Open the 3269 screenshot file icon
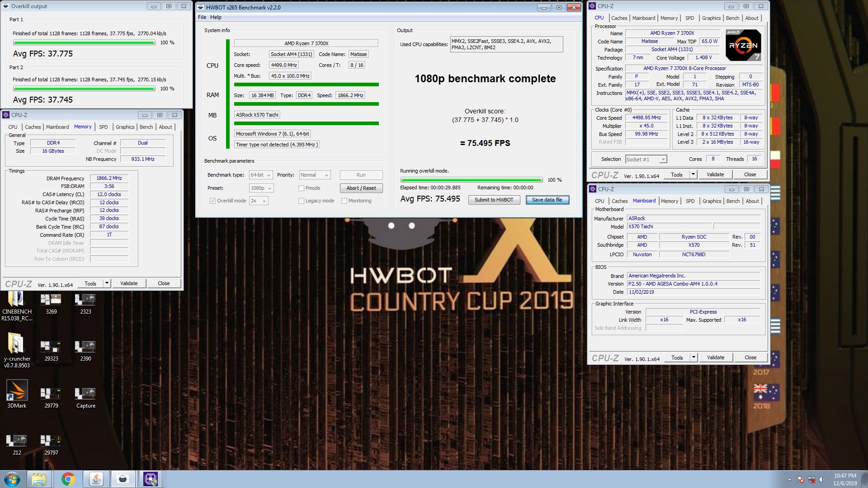Image resolution: width=868 pixels, height=488 pixels. pos(51,304)
